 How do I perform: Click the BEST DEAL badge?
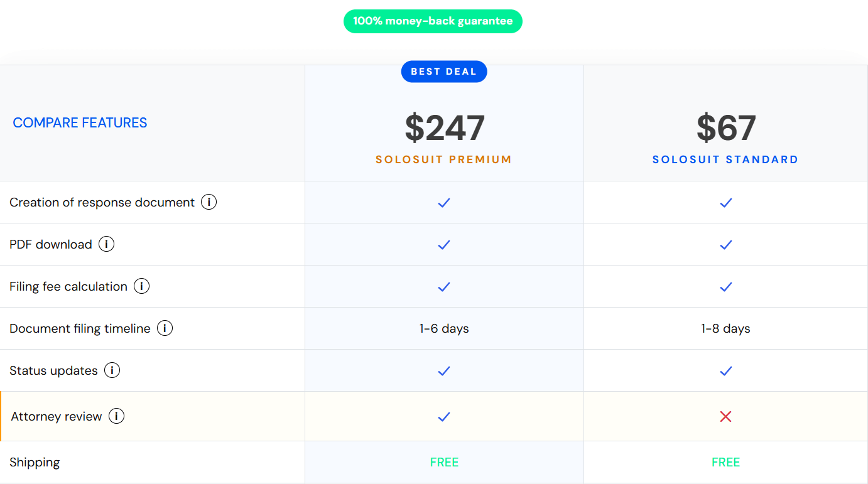point(444,71)
